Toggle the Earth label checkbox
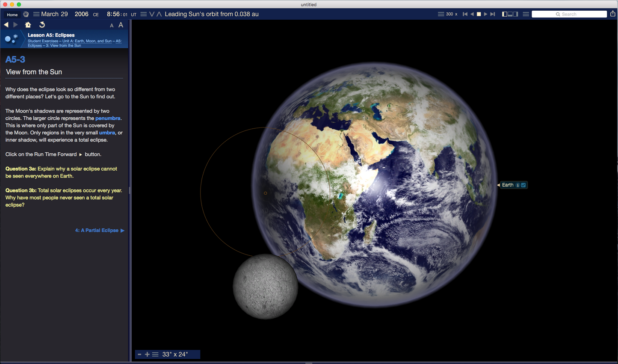 [523, 185]
